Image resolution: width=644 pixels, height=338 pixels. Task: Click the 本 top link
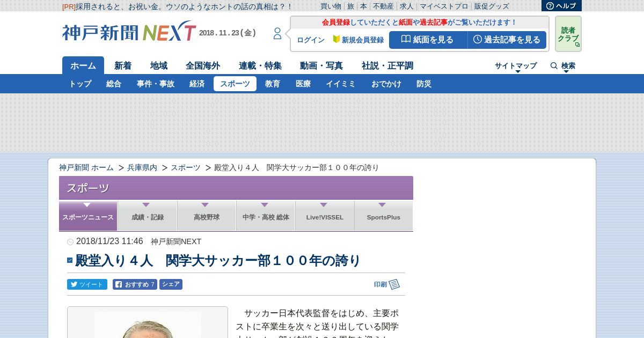coord(363,6)
